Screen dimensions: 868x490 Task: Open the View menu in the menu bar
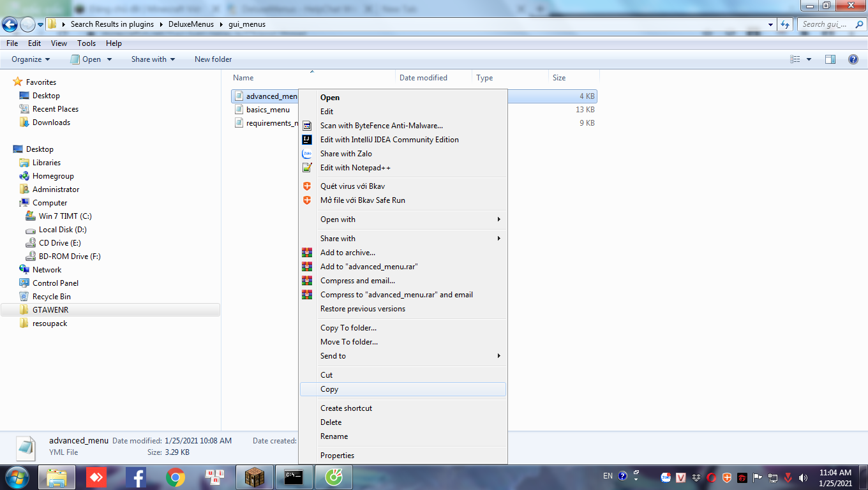[59, 43]
